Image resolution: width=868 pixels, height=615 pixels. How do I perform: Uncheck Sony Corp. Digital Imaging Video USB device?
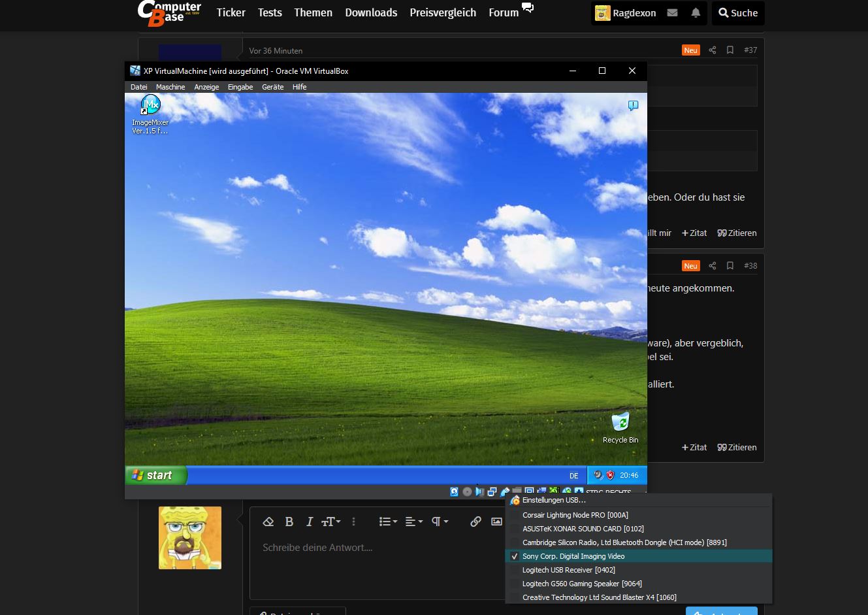tap(639, 556)
